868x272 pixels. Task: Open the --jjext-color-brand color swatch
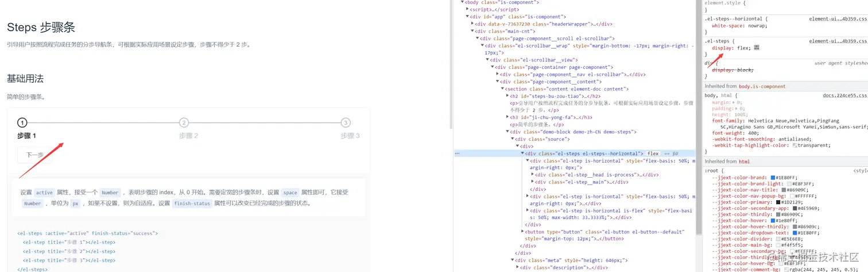[x=773, y=178]
